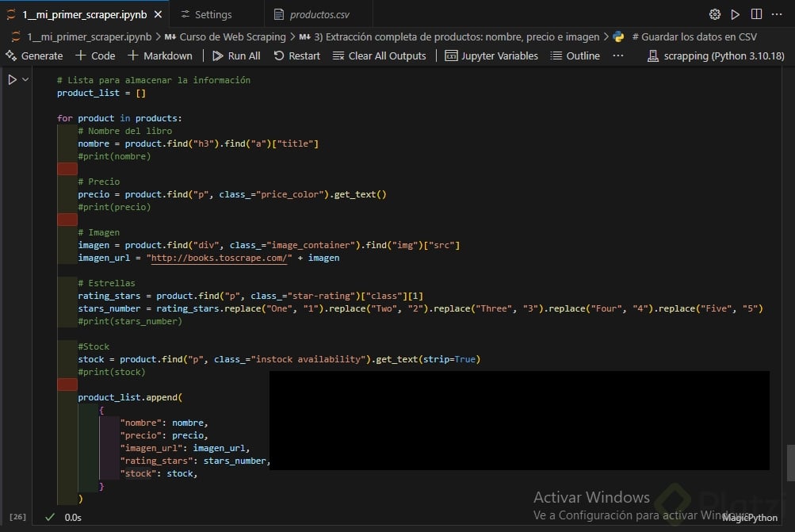795x532 pixels.
Task: Select the scrapping Python 3.10.18 kernel
Action: (x=716, y=55)
